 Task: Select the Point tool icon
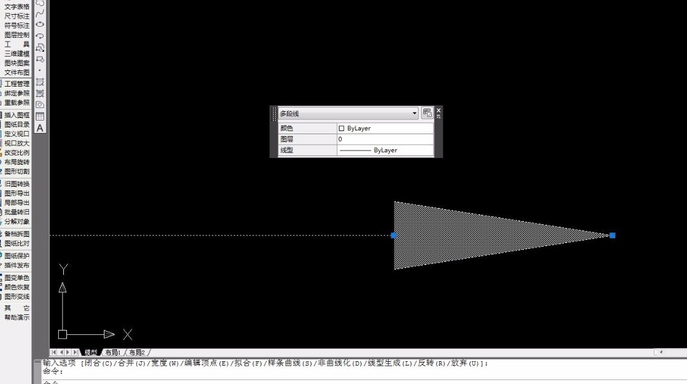click(x=40, y=70)
